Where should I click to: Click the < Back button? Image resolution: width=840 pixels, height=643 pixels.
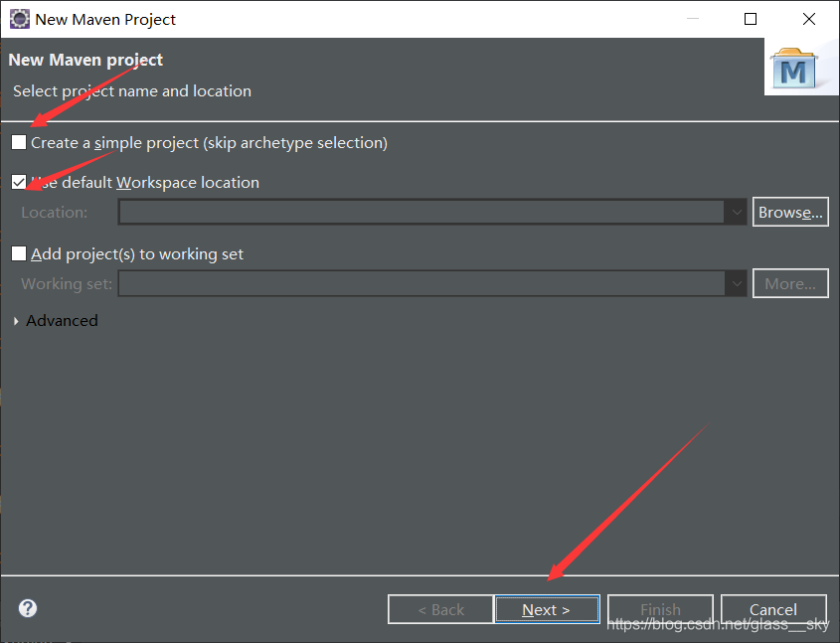pyautogui.click(x=440, y=609)
